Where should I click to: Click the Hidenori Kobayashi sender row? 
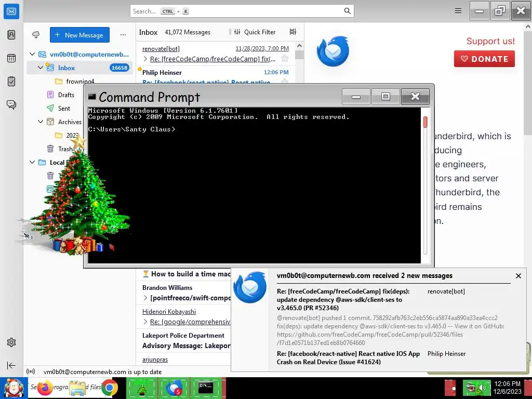pyautogui.click(x=169, y=312)
